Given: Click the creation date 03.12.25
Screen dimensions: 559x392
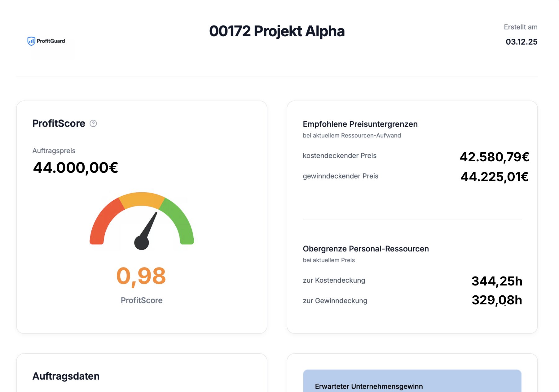Looking at the screenshot, I should (x=521, y=42).
